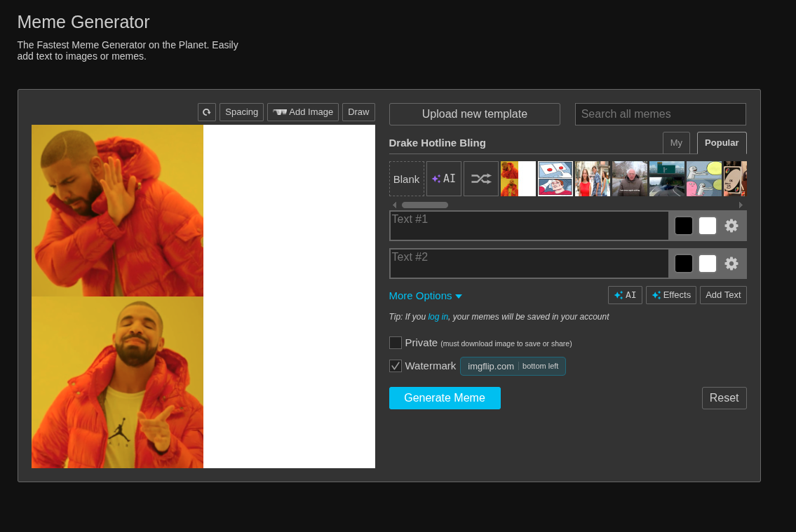Screen dimensions: 796x532
Task: Follow the log in link
Action: pyautogui.click(x=438, y=317)
